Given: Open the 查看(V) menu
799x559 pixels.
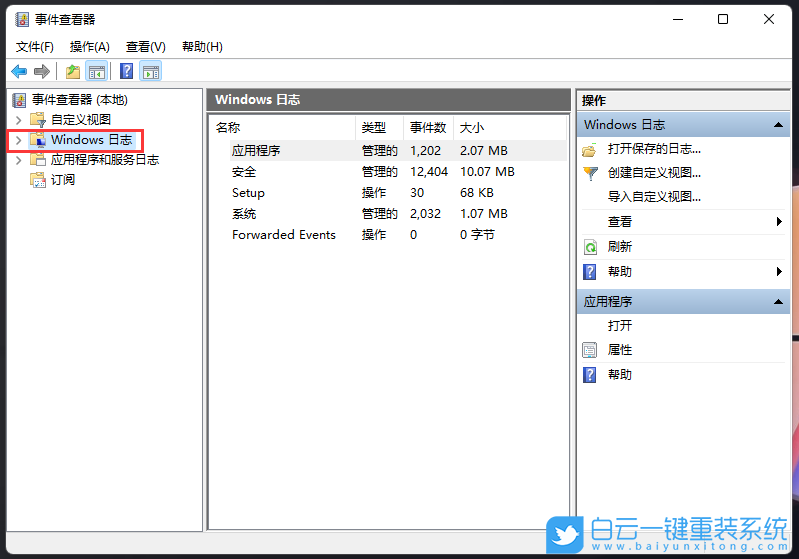Looking at the screenshot, I should (146, 47).
